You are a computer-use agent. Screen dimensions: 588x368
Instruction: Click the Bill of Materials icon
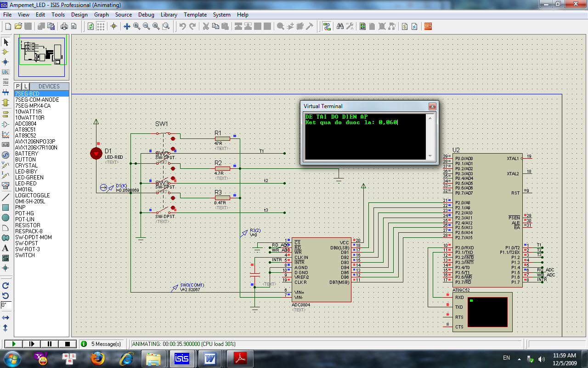(x=404, y=26)
